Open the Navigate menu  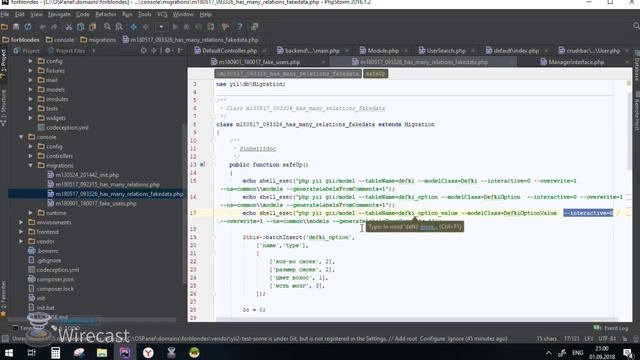tap(59, 14)
